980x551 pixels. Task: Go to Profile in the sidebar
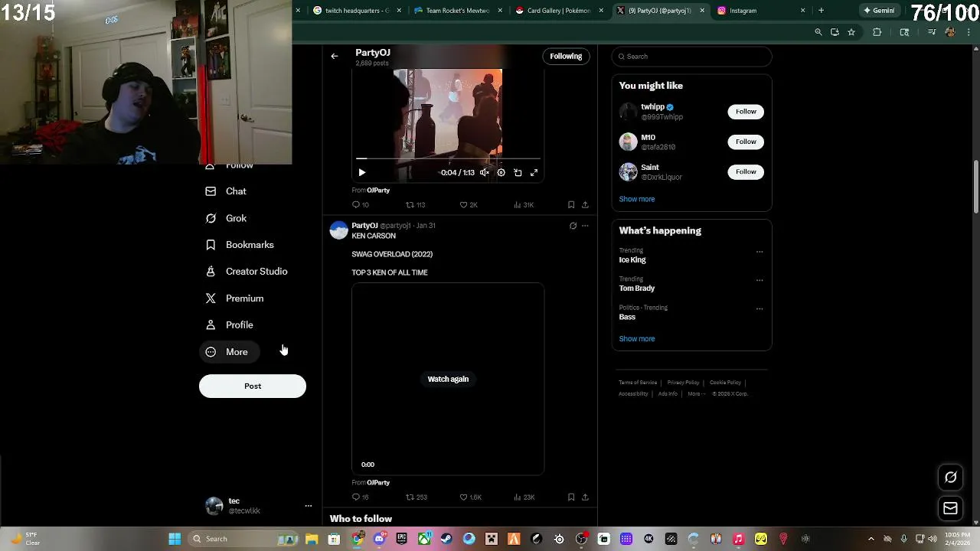[x=230, y=325]
